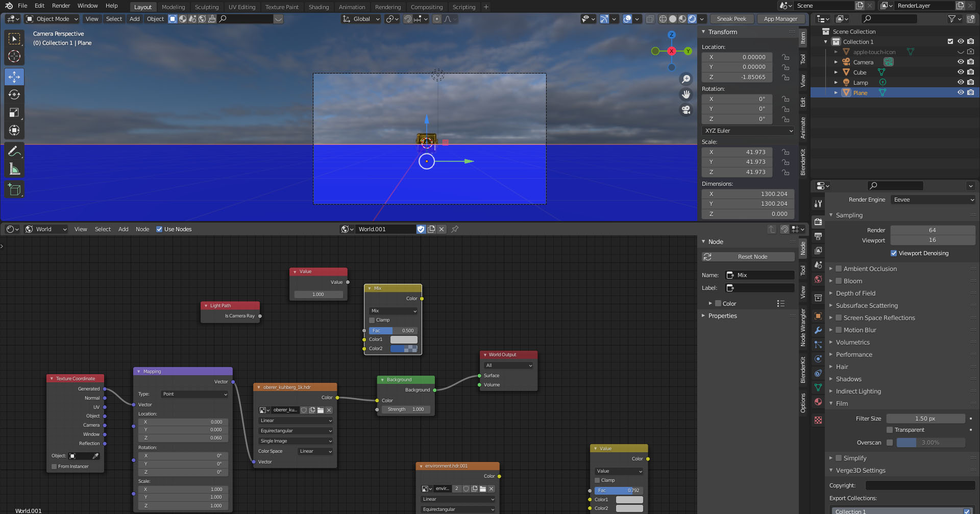This screenshot has height=514, width=980.
Task: Adjust the Fac slider in Mix node
Action: click(x=393, y=331)
